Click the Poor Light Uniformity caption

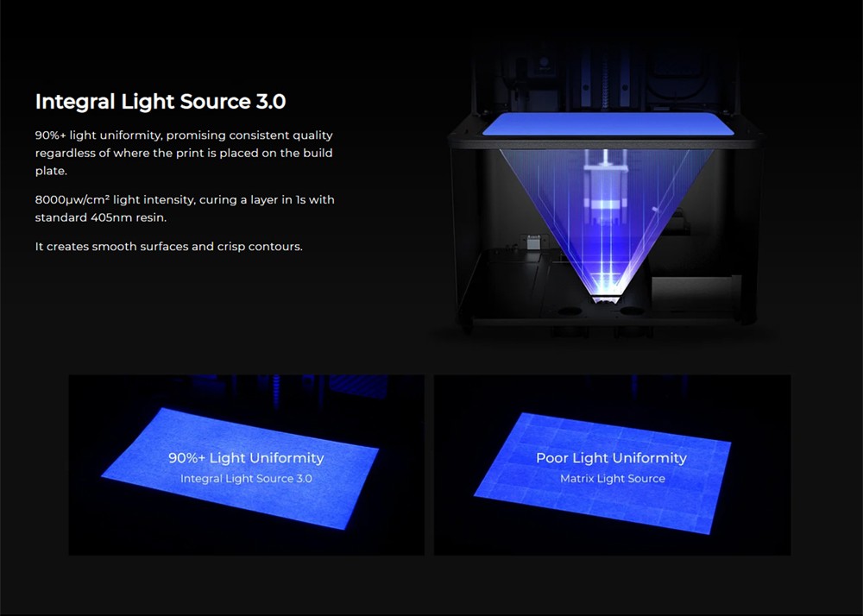(x=612, y=457)
